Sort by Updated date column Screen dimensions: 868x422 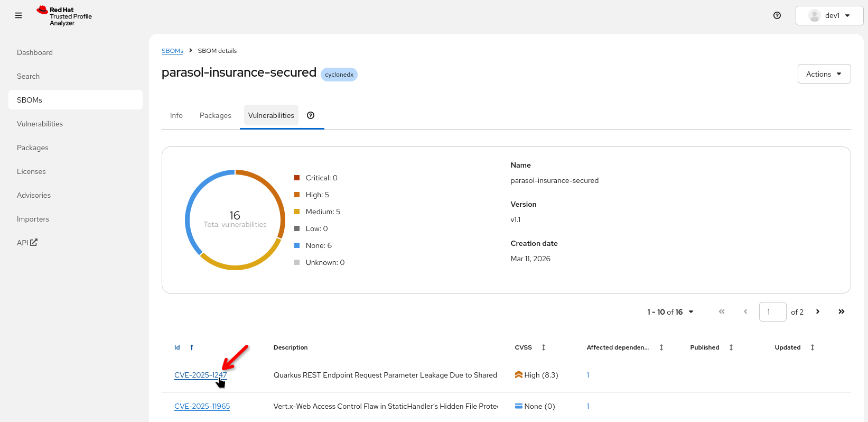coord(812,347)
